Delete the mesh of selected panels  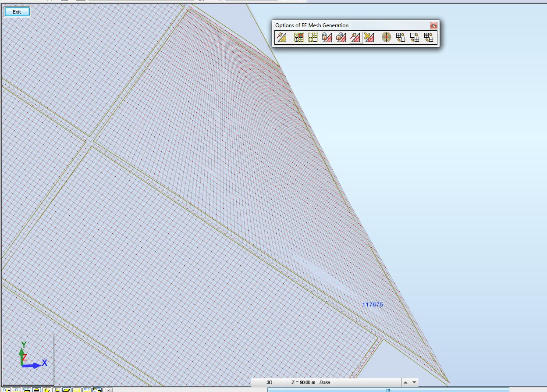pyautogui.click(x=369, y=38)
